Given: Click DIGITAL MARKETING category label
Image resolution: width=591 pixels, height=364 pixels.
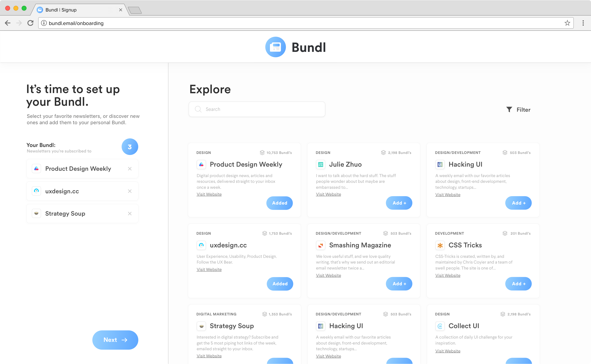Looking at the screenshot, I should [x=216, y=314].
